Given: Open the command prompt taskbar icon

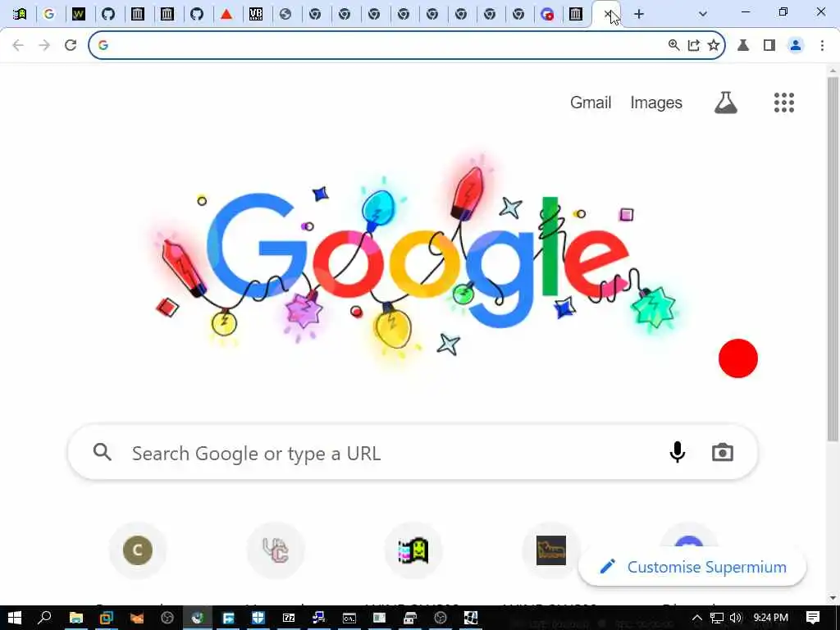Looking at the screenshot, I should coord(349,619).
